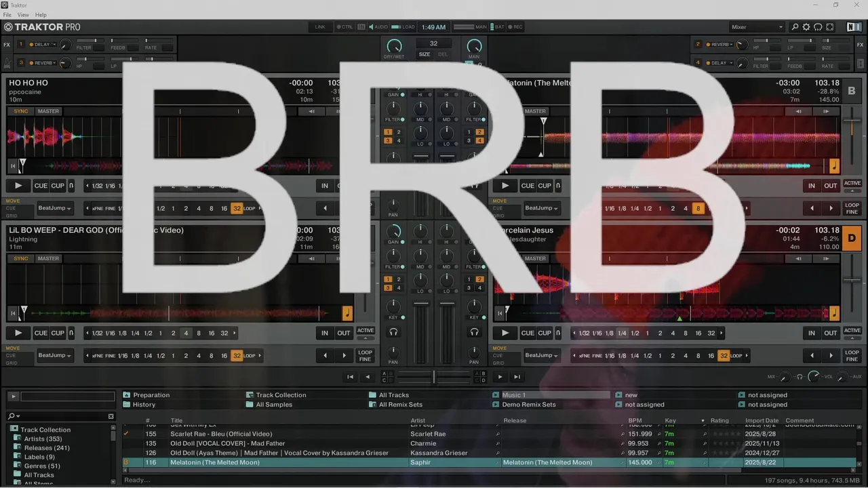This screenshot has height=488, width=868.
Task: Move loop backward on deck B
Action: pos(812,208)
